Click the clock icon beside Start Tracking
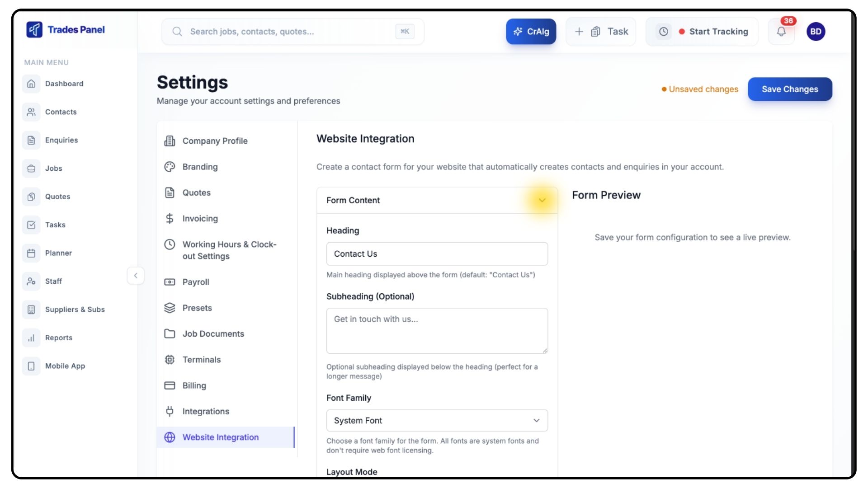 [x=663, y=32]
